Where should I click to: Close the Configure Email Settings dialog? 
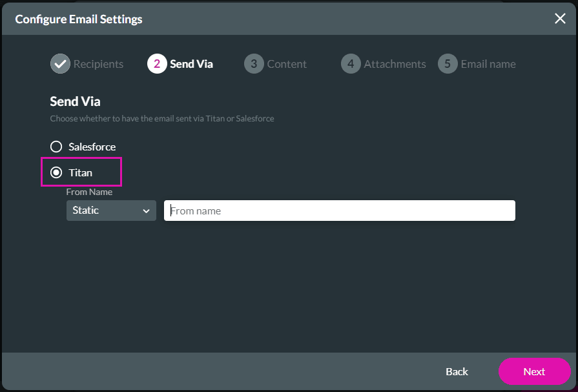(560, 19)
